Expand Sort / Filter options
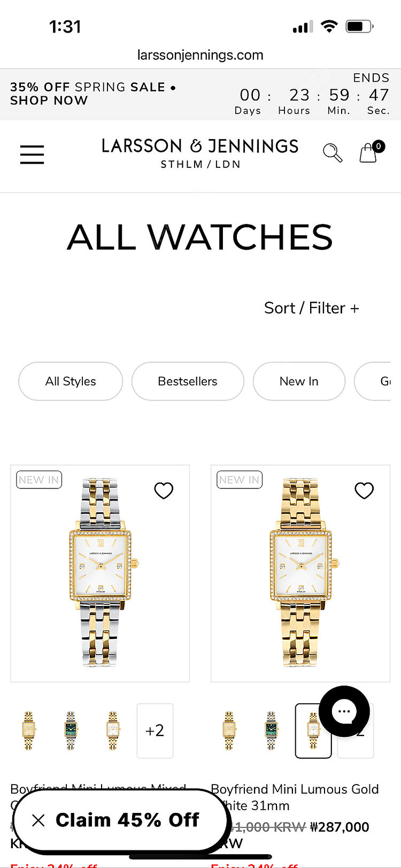401x868 pixels. pos(311,308)
